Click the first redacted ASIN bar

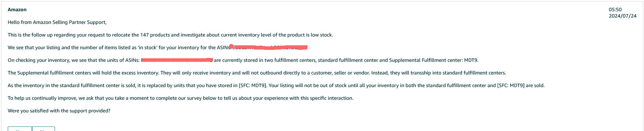point(270,47)
